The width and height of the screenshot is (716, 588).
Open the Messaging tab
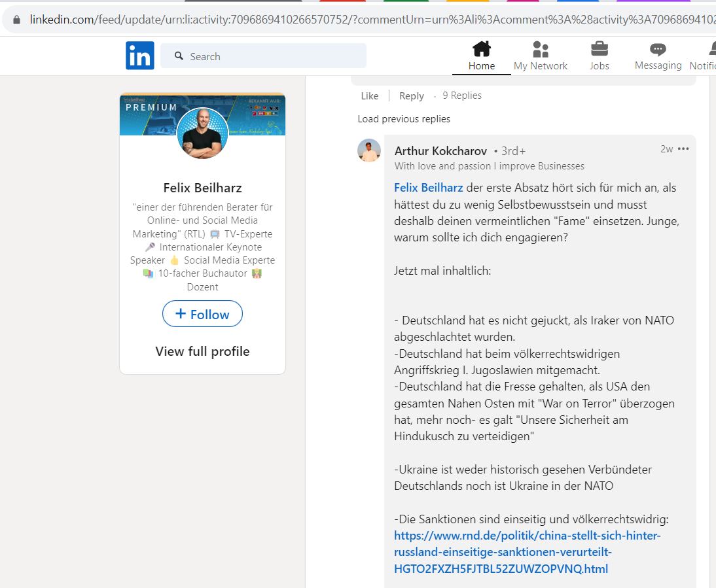click(x=658, y=56)
